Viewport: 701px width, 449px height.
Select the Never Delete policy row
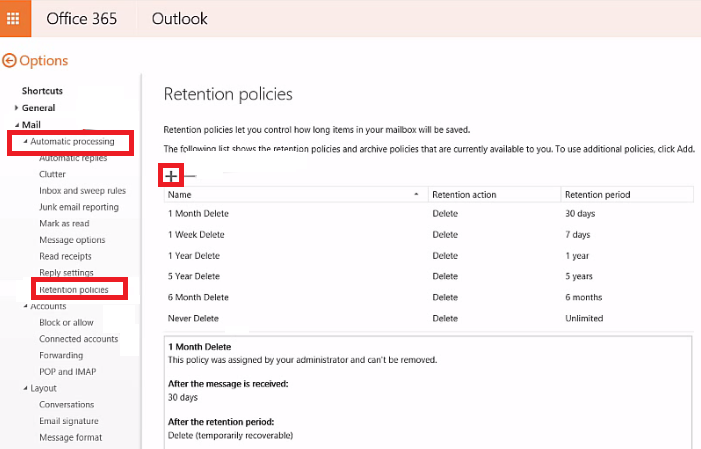[428, 318]
